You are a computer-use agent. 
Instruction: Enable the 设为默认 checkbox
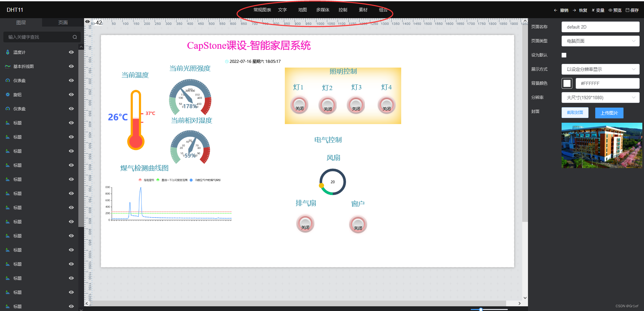[x=564, y=55]
